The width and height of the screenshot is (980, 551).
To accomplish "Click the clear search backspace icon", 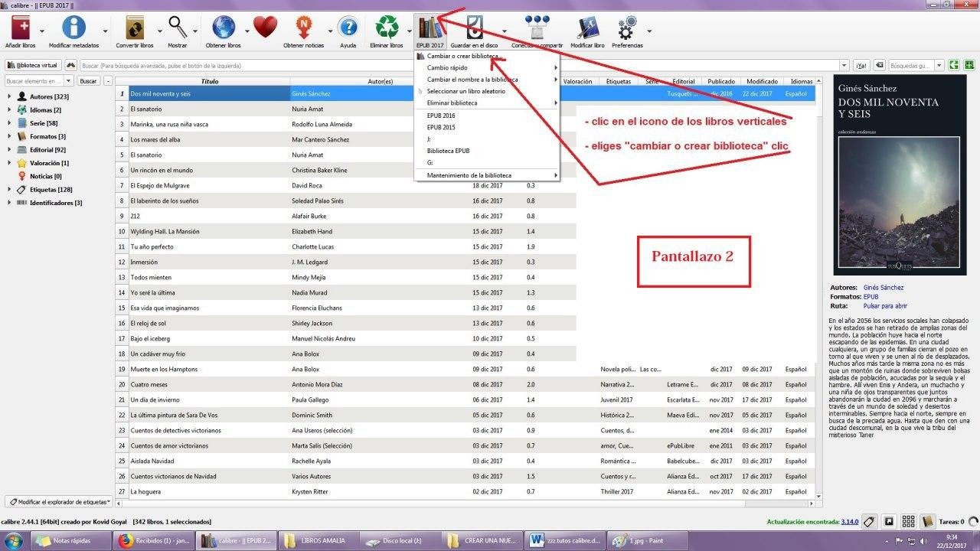I will (x=880, y=65).
